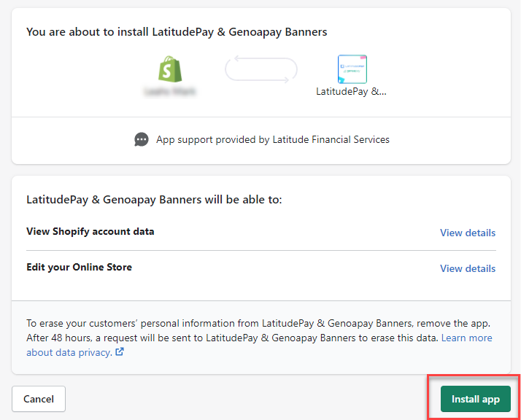Cancel the app installation
Viewport: 521px width, 420px height.
39,399
